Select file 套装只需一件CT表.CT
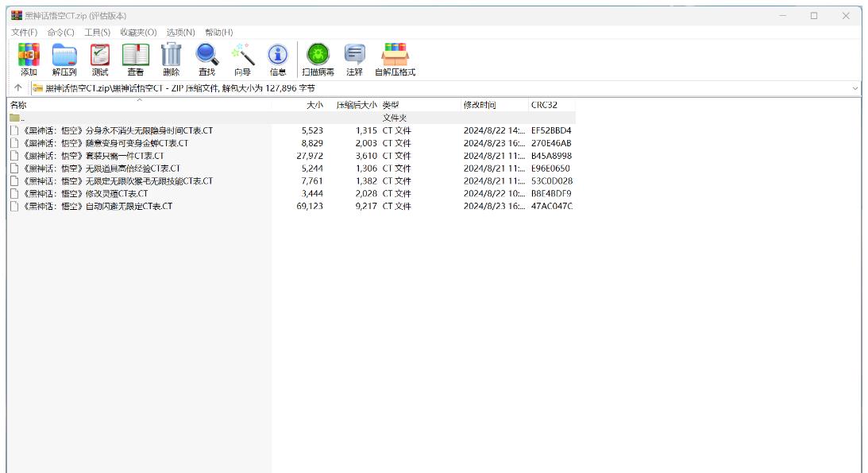The width and height of the screenshot is (868, 473). 93,156
